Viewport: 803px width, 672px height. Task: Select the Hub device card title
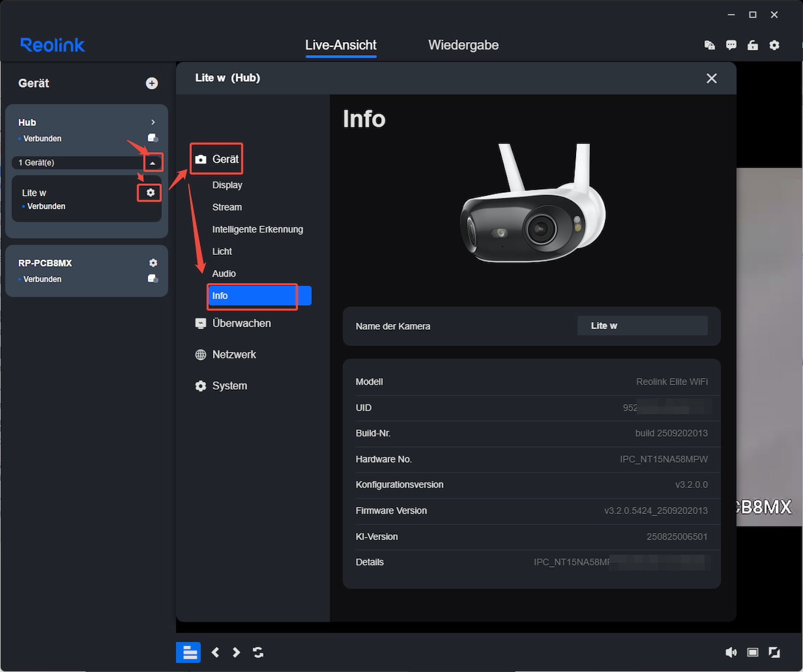pos(27,123)
